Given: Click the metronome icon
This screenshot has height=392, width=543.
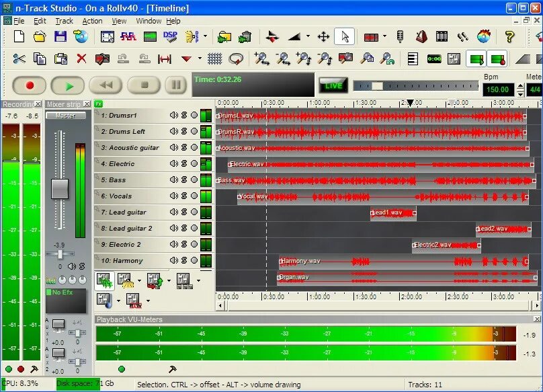Looking at the screenshot, I should 421,36.
